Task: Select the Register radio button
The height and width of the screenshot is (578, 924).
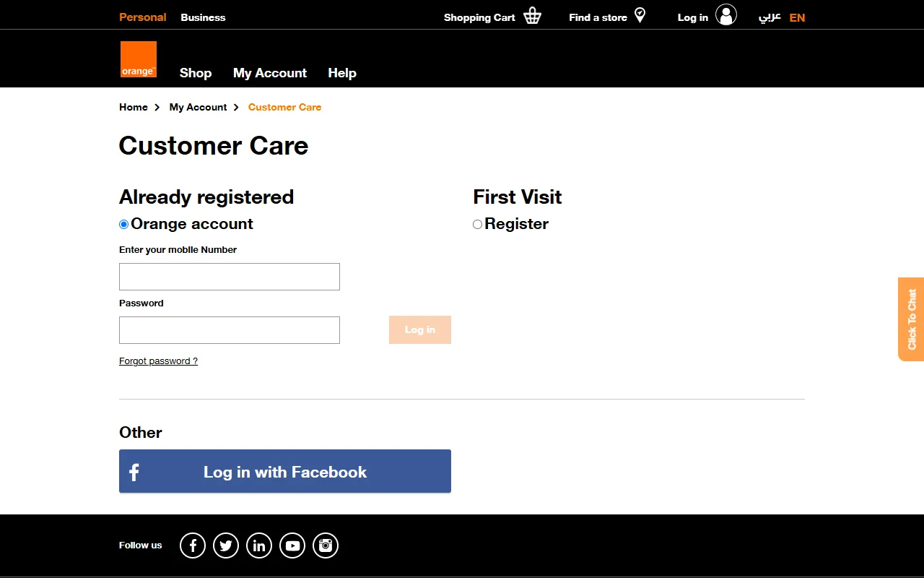Action: coord(477,225)
